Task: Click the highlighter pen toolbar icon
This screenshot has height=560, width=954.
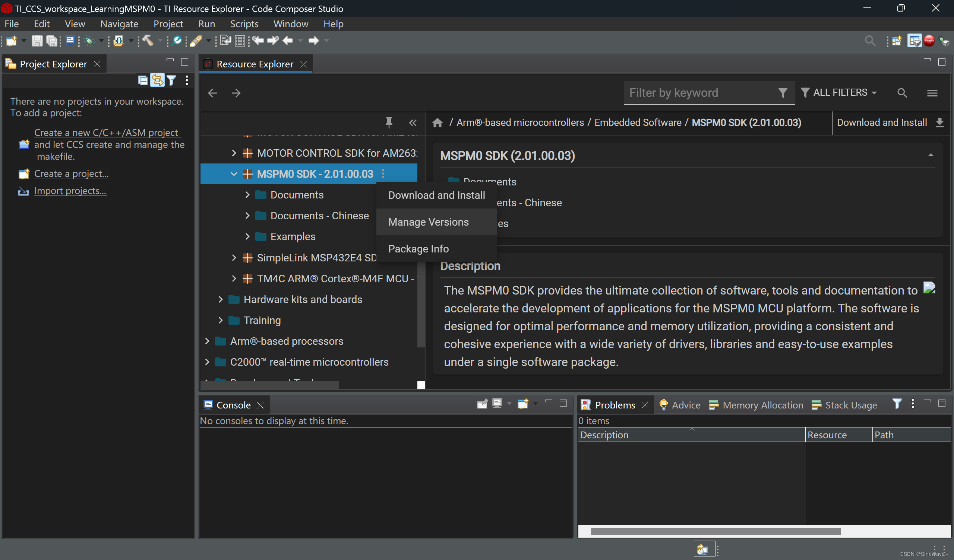Action: pyautogui.click(x=196, y=41)
